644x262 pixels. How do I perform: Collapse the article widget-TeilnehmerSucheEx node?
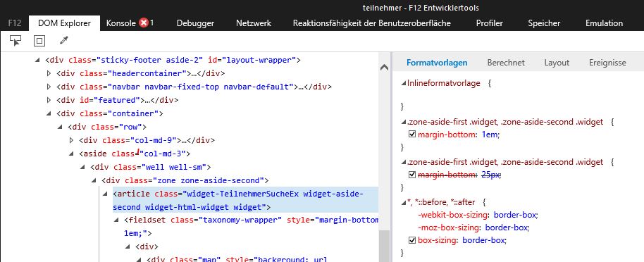(105, 194)
